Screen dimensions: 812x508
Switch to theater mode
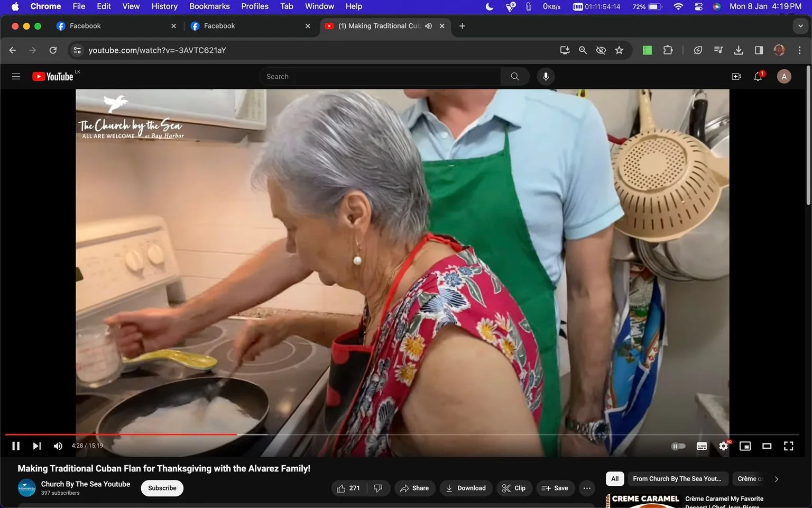[x=767, y=446]
